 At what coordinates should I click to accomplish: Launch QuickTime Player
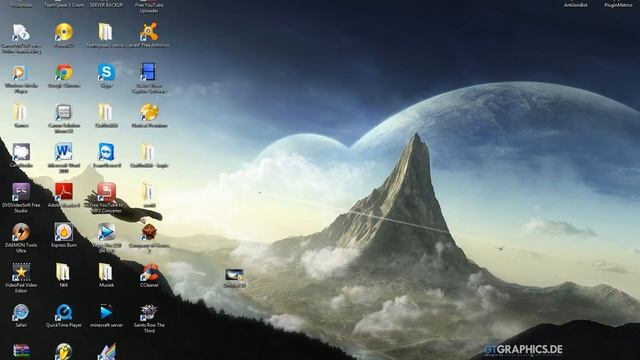[64, 312]
